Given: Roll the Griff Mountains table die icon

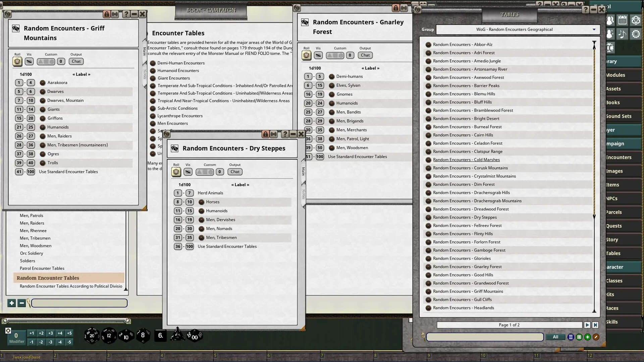Looking at the screenshot, I should click(x=17, y=61).
